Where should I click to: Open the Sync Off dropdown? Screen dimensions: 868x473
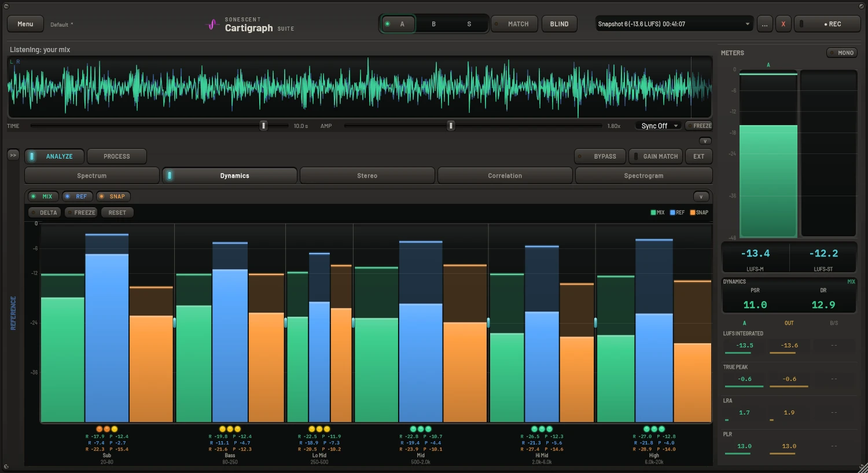[x=659, y=126]
